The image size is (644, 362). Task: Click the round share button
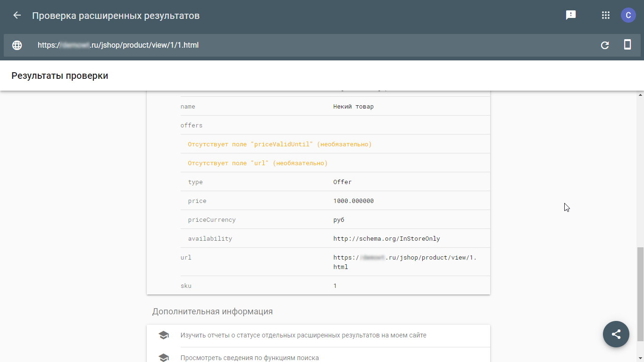[616, 334]
